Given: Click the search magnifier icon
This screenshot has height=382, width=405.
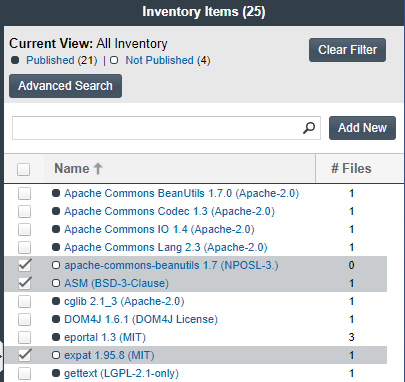Looking at the screenshot, I should click(x=309, y=128).
